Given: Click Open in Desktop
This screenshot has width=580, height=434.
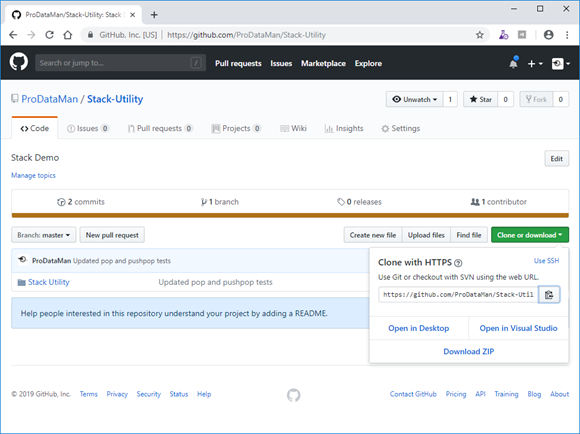Looking at the screenshot, I should (x=419, y=328).
